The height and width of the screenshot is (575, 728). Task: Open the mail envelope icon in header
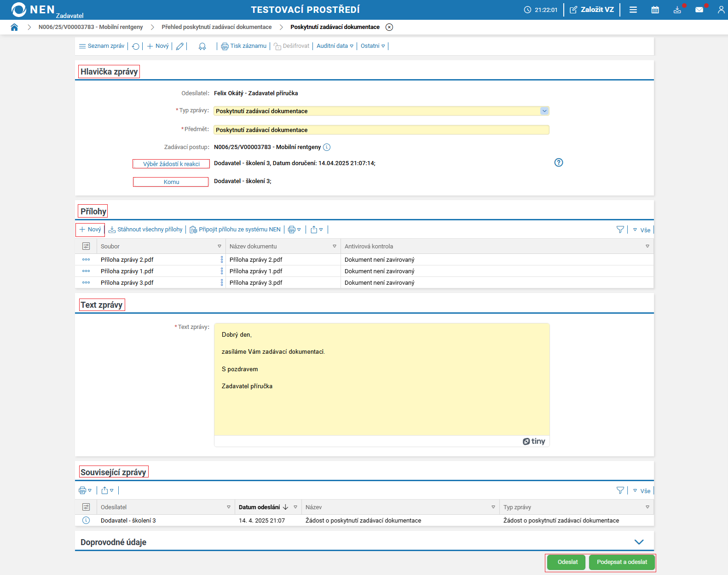(699, 10)
